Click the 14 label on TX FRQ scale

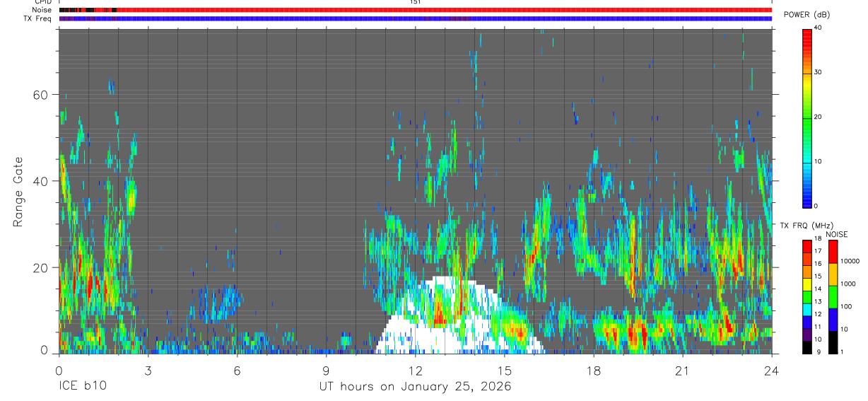pos(819,289)
